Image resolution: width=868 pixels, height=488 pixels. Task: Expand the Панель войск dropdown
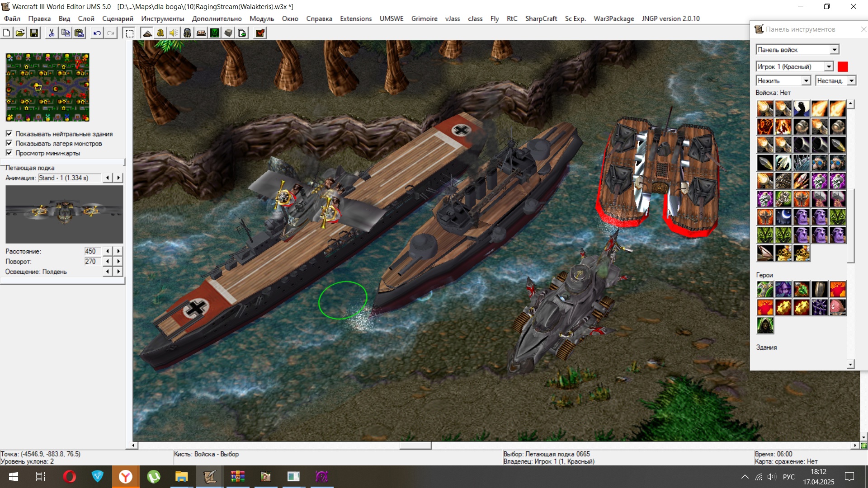click(x=835, y=50)
